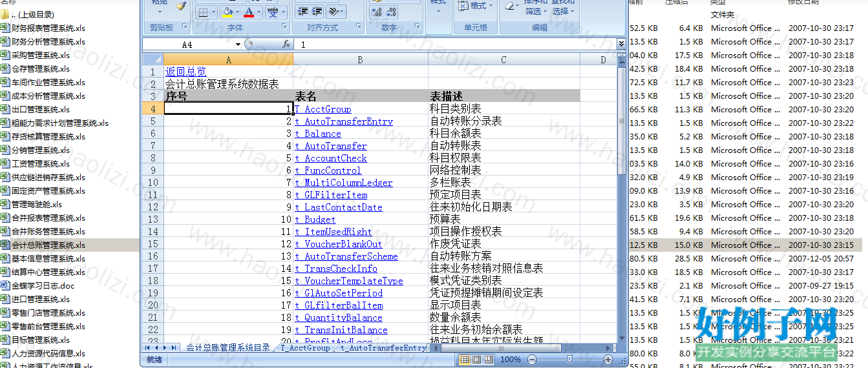This screenshot has height=368, width=868.
Task: Click the zoom out minus button
Action: 531,360
